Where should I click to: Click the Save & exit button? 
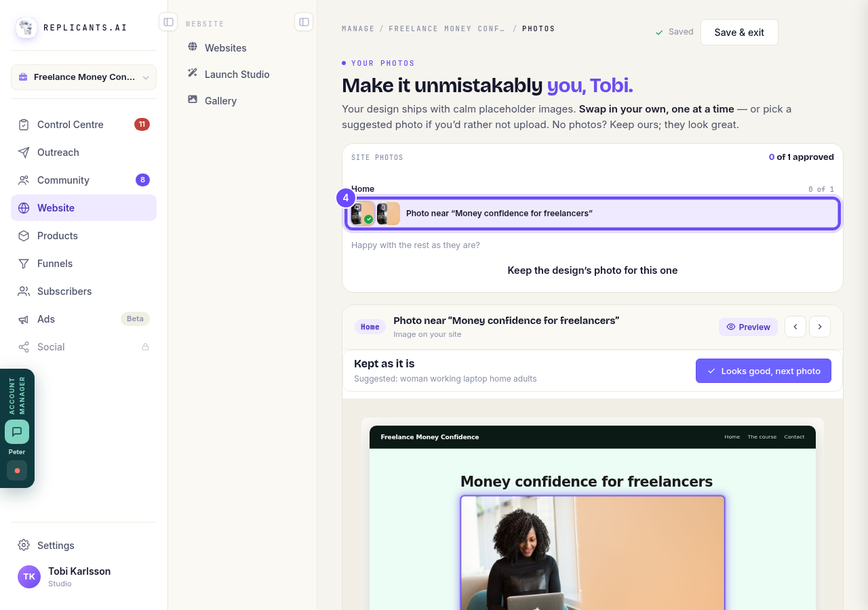coord(739,33)
